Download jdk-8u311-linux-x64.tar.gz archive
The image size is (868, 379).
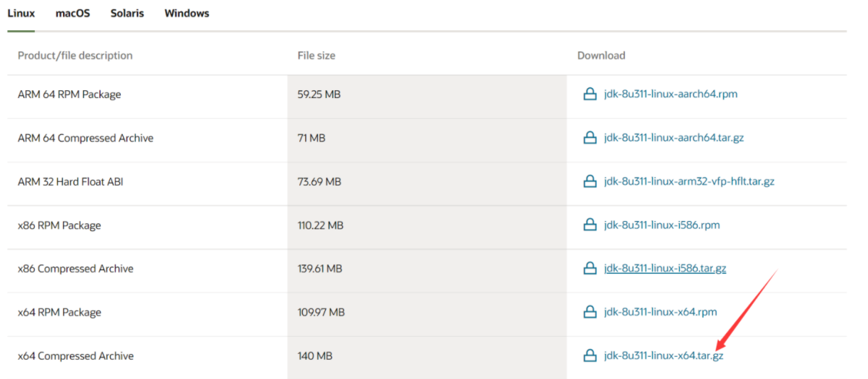tap(664, 356)
